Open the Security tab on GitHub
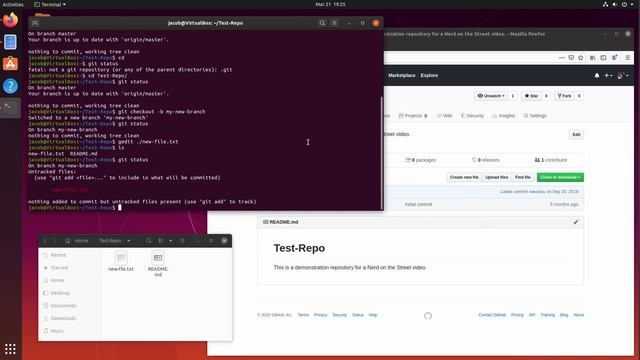The width and height of the screenshot is (640, 360). point(472,116)
